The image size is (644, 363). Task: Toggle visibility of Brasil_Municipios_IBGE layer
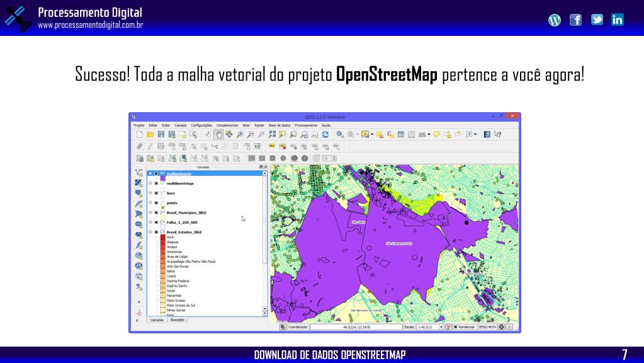(156, 212)
